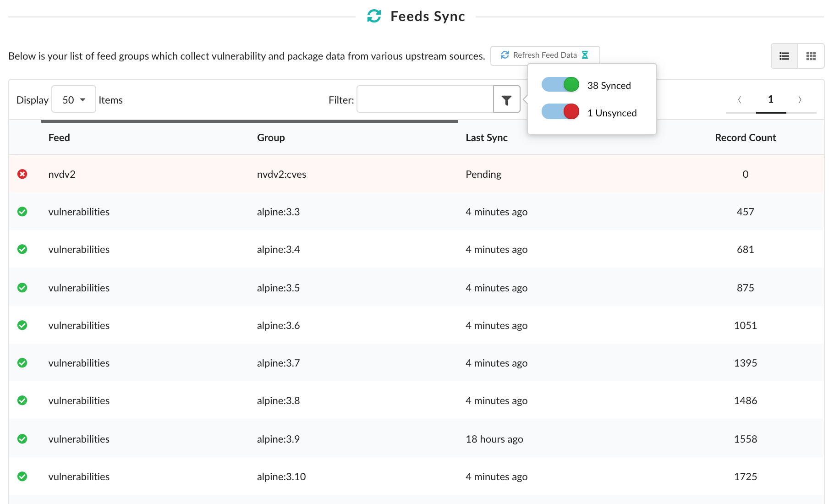
Task: Click green check icon for alpine:3.9
Action: point(22,439)
